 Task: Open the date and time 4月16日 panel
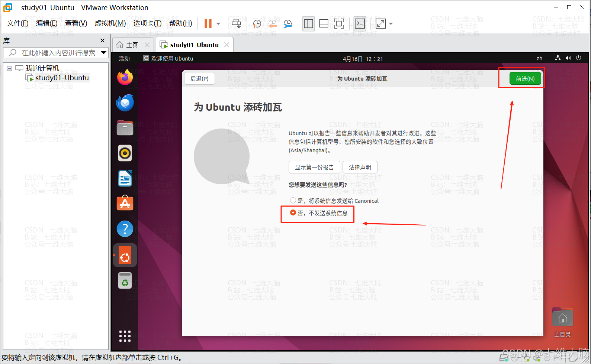[x=363, y=59]
